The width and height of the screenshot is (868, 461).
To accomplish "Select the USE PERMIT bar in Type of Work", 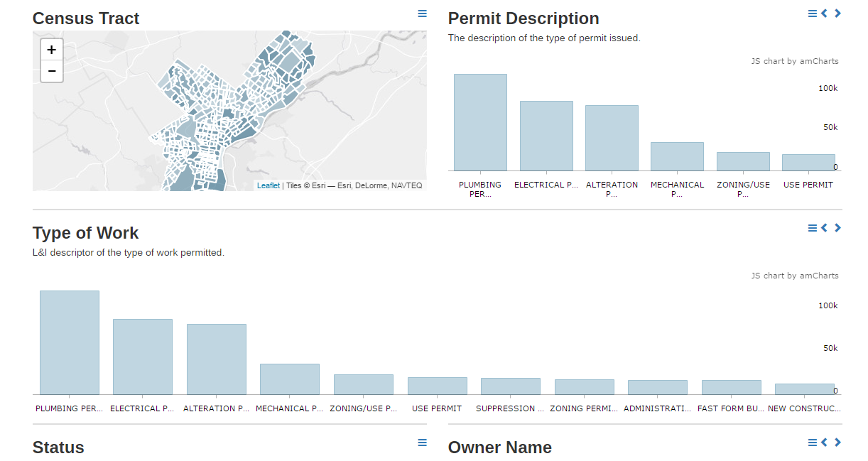I will coord(437,385).
